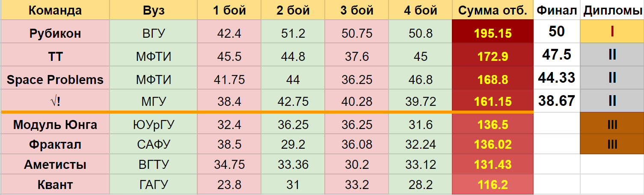Select the Команда header cell
644x195 pixels.
coord(55,10)
